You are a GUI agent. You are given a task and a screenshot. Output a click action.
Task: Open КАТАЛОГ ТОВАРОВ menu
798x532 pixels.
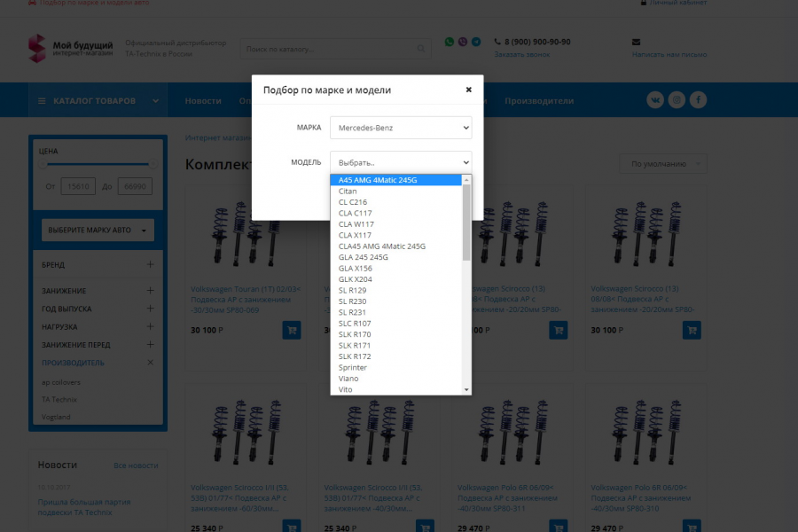point(98,101)
